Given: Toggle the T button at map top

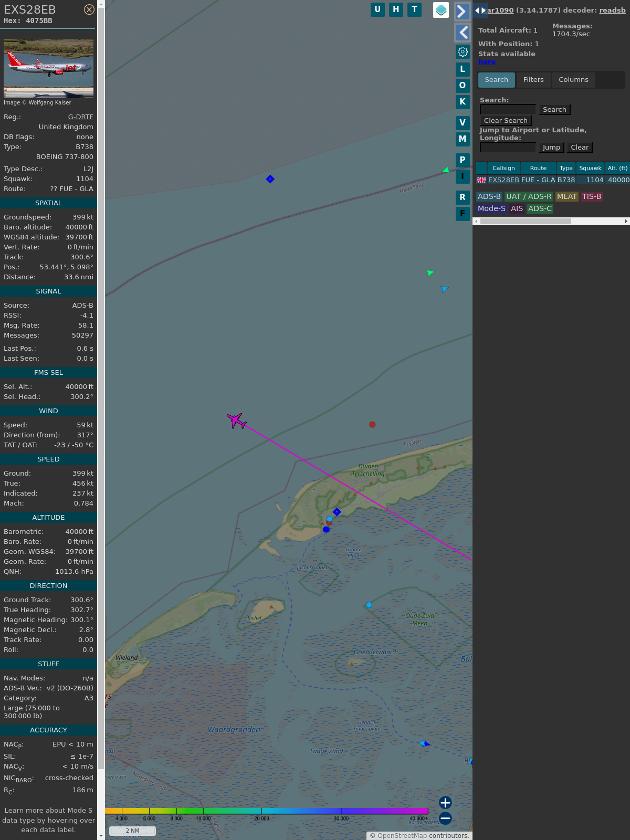Looking at the screenshot, I should pos(414,9).
